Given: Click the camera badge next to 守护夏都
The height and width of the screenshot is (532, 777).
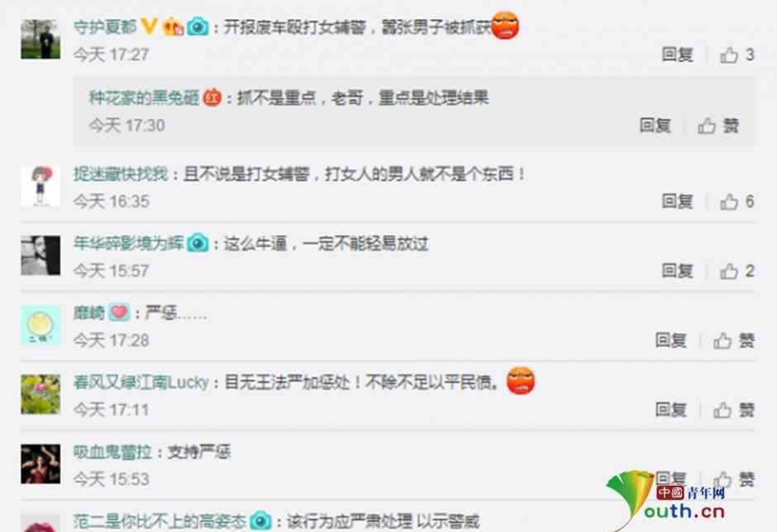Looking at the screenshot, I should click(x=198, y=26).
